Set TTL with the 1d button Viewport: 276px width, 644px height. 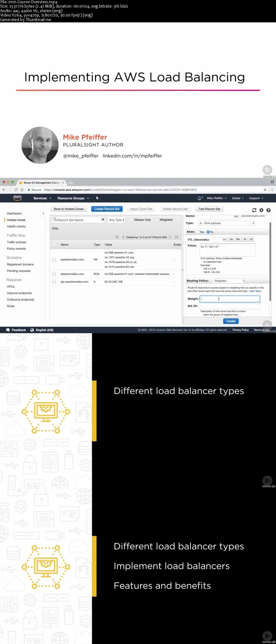[251, 239]
